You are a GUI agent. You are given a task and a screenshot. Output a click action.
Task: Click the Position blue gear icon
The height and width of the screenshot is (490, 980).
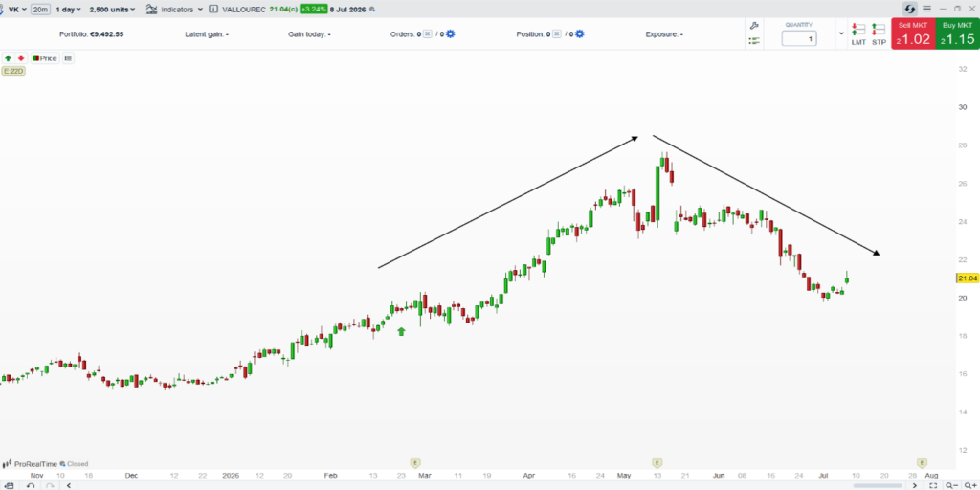coord(579,34)
